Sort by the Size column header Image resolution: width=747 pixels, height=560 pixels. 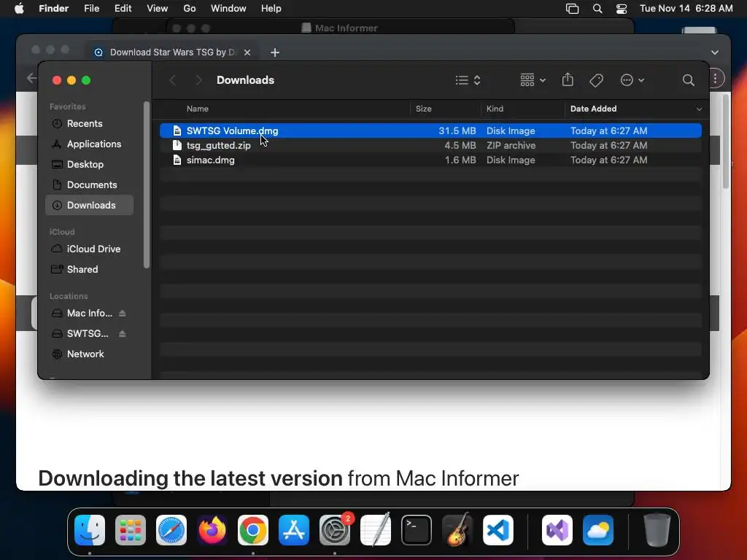pos(424,109)
